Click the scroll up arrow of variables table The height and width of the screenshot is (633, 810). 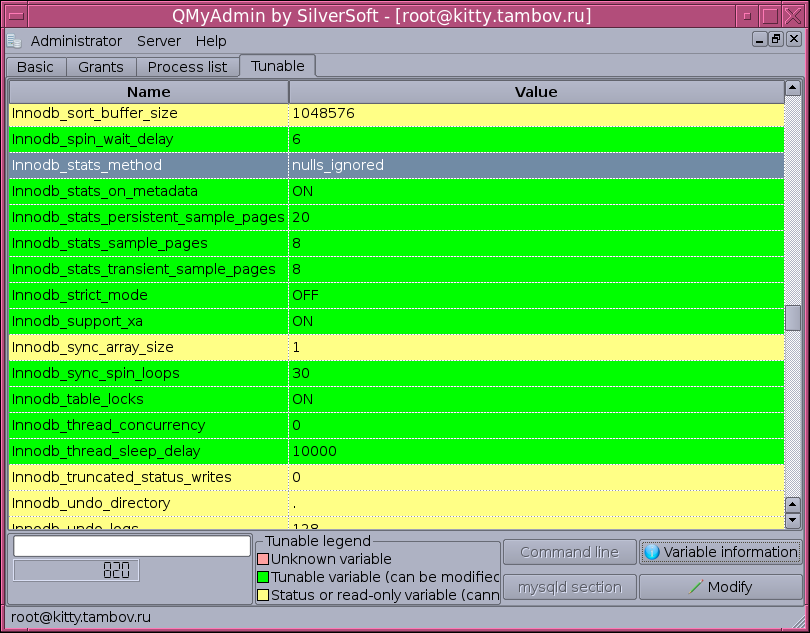[x=793, y=89]
